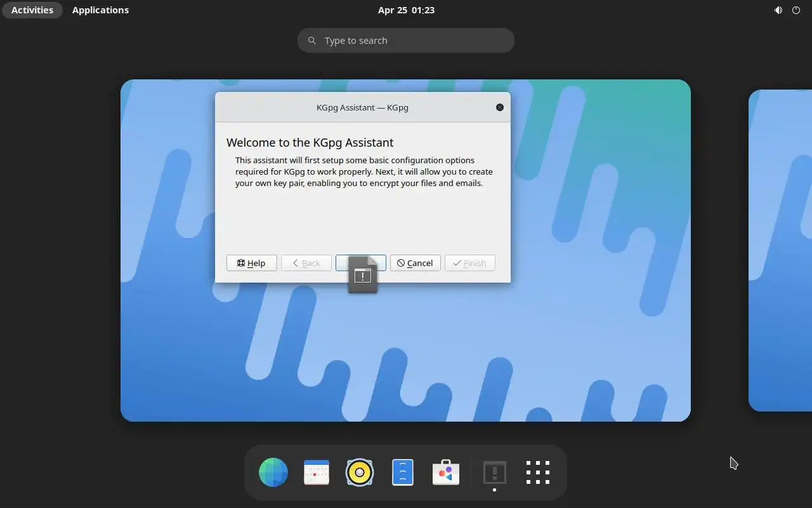
Task: Open the power menu icon in the top bar
Action: tap(796, 10)
